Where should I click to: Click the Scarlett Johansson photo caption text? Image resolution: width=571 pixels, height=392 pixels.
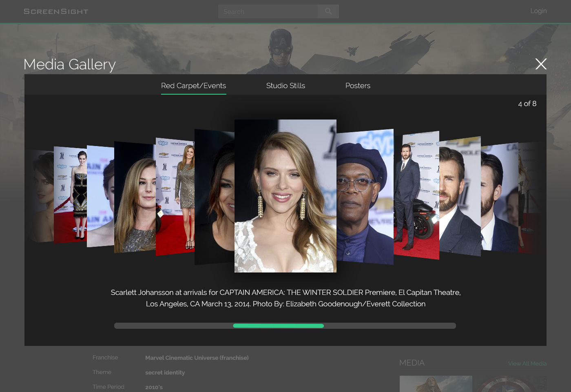point(285,298)
